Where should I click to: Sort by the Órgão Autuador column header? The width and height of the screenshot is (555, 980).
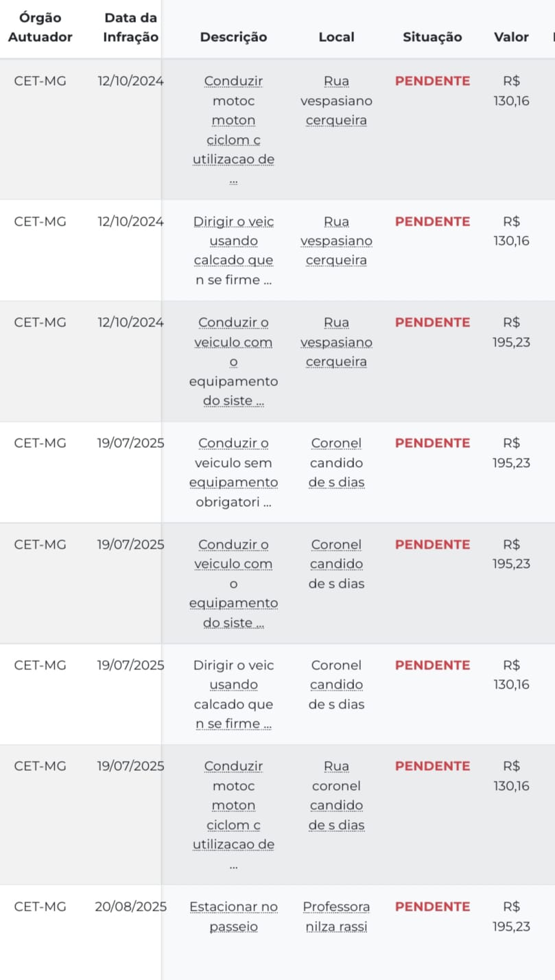[40, 27]
